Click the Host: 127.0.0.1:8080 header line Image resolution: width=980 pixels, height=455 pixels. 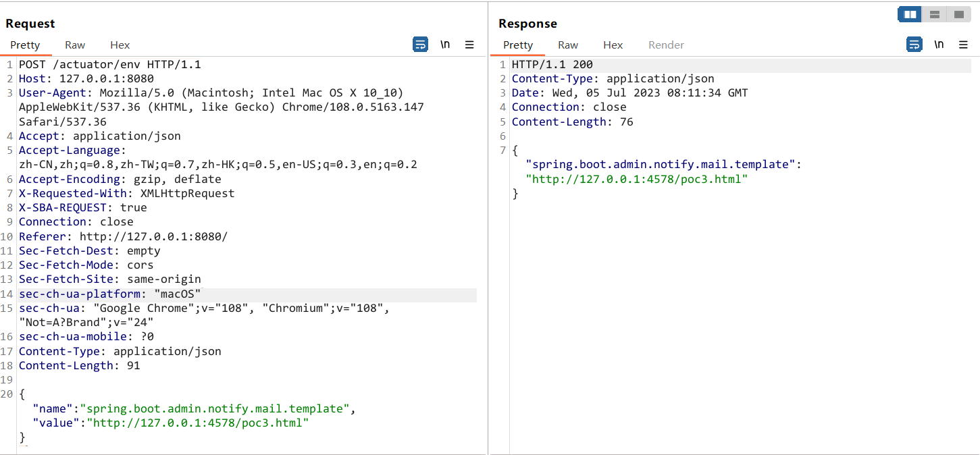(86, 79)
